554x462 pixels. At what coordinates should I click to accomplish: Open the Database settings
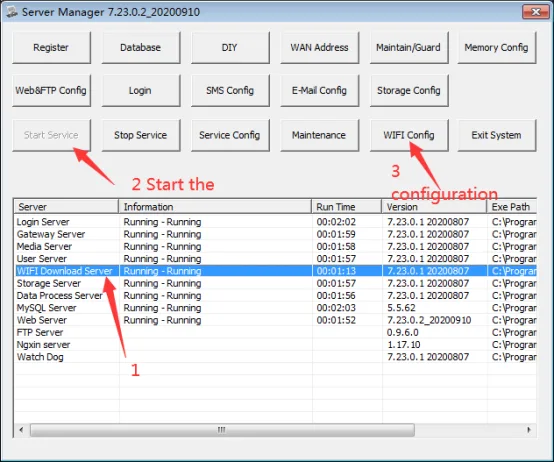click(x=141, y=47)
